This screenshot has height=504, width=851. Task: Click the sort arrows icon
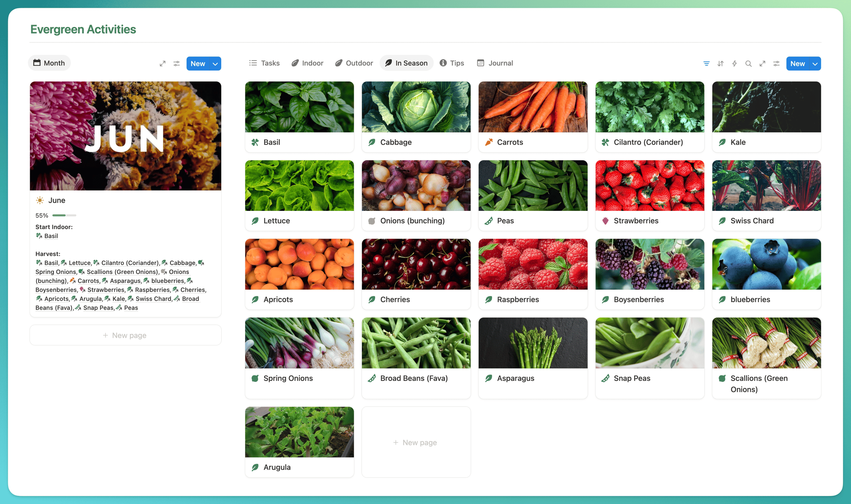click(x=721, y=63)
